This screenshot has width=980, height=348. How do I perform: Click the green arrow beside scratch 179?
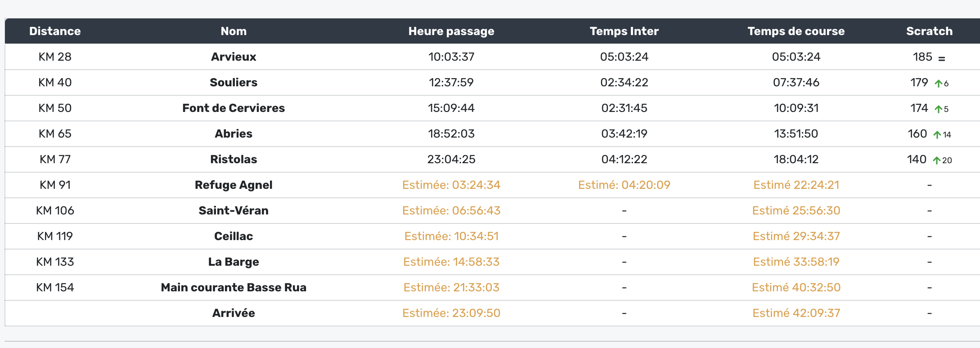click(938, 83)
